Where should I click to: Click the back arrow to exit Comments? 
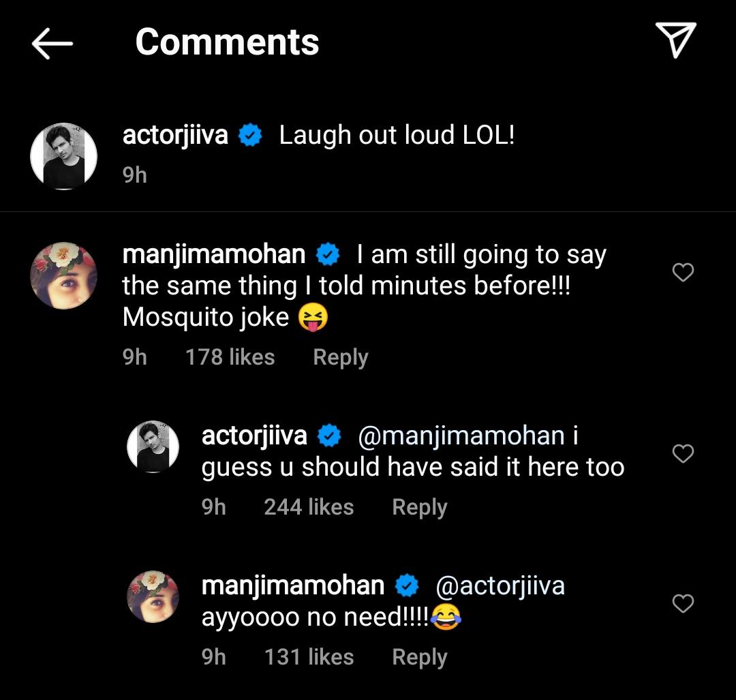52,43
